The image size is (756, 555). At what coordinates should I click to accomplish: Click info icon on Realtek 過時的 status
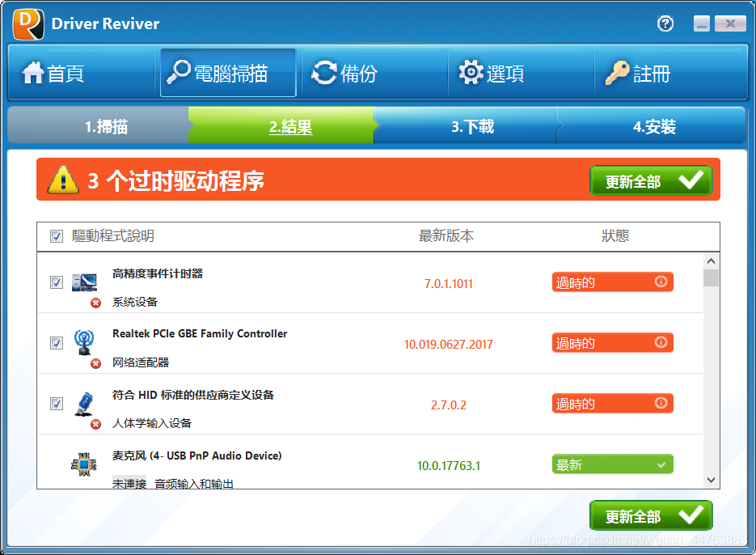661,342
